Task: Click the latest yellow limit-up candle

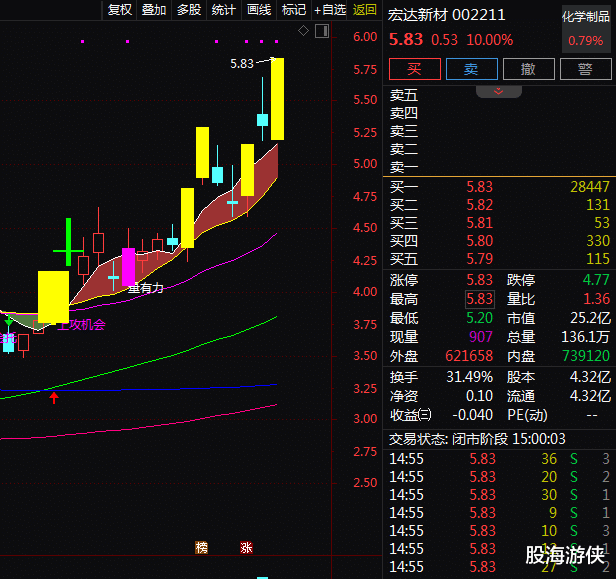Action: 277,99
